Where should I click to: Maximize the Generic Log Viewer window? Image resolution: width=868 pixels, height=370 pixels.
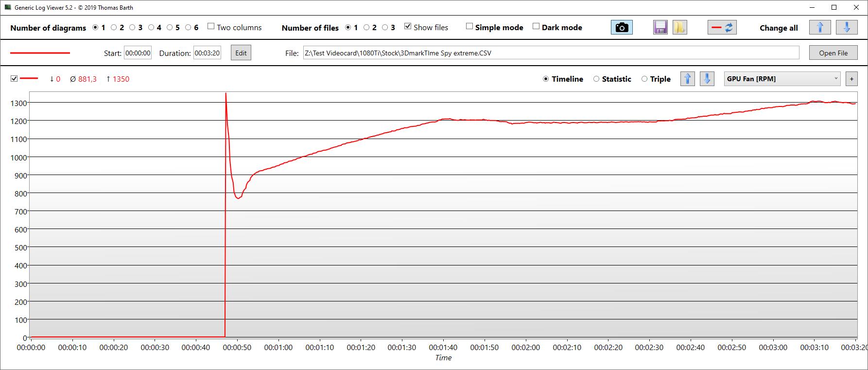[x=834, y=7]
